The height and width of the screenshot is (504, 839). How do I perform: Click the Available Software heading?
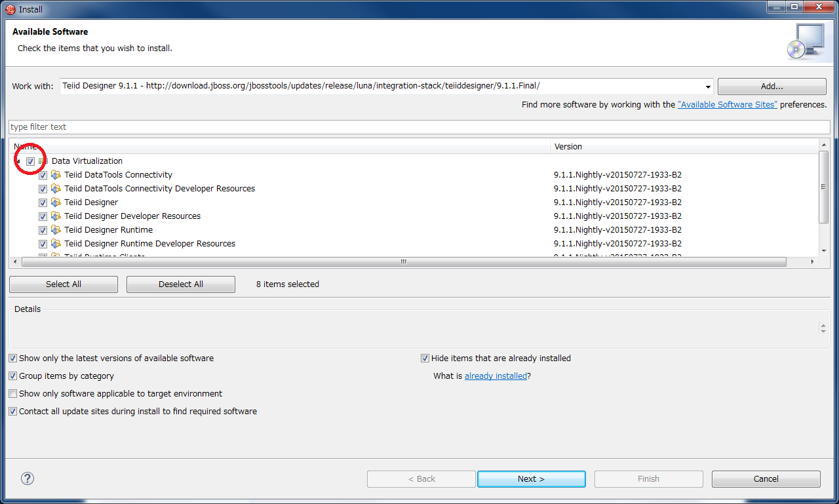click(x=50, y=31)
